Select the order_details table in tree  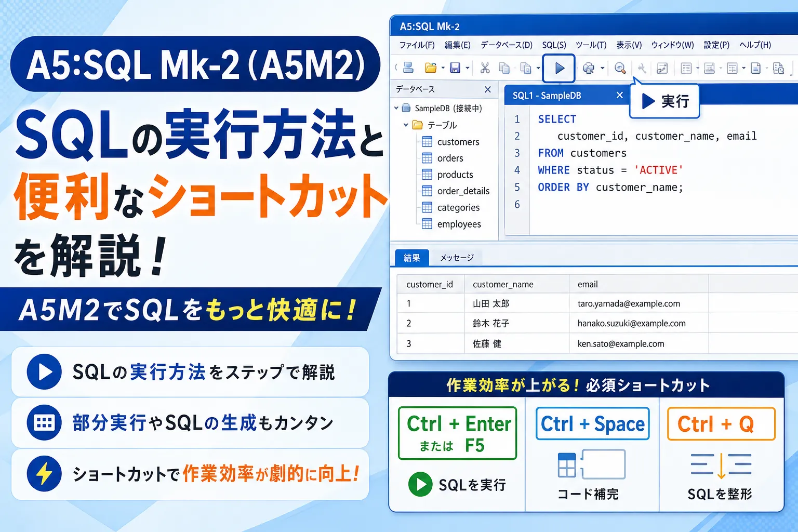click(x=455, y=191)
